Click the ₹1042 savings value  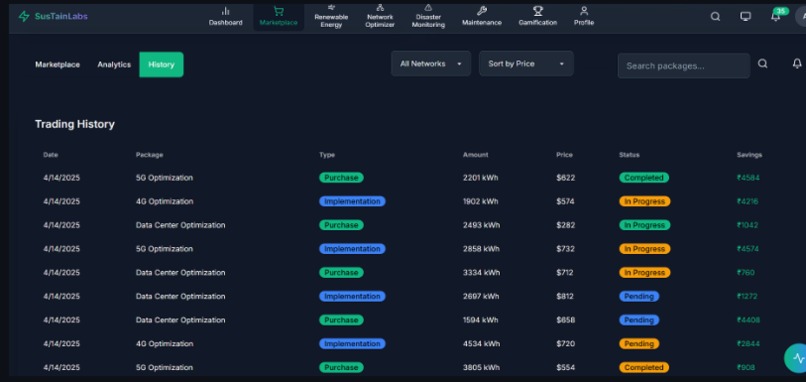747,225
